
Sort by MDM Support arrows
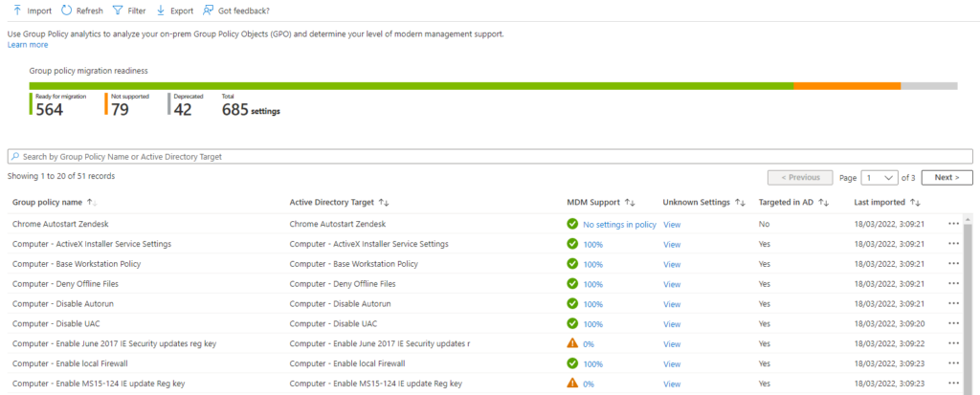coord(630,202)
